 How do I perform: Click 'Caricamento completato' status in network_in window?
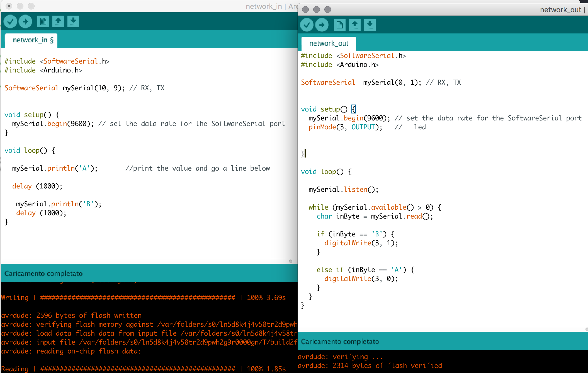43,273
